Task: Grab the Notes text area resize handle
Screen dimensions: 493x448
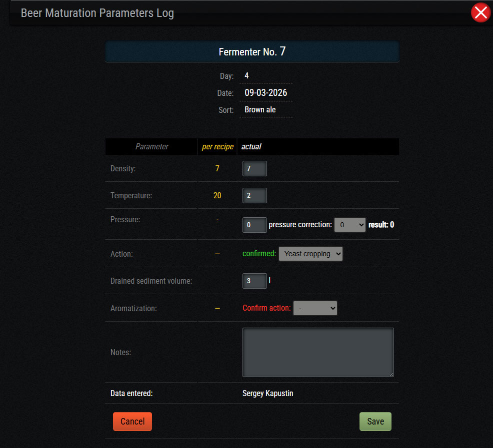Action: [x=390, y=374]
